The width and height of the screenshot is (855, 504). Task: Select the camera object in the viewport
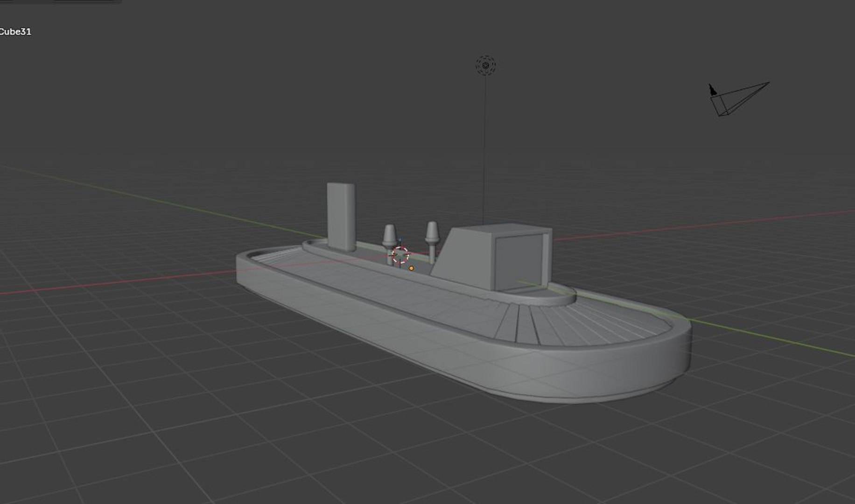[x=739, y=99]
